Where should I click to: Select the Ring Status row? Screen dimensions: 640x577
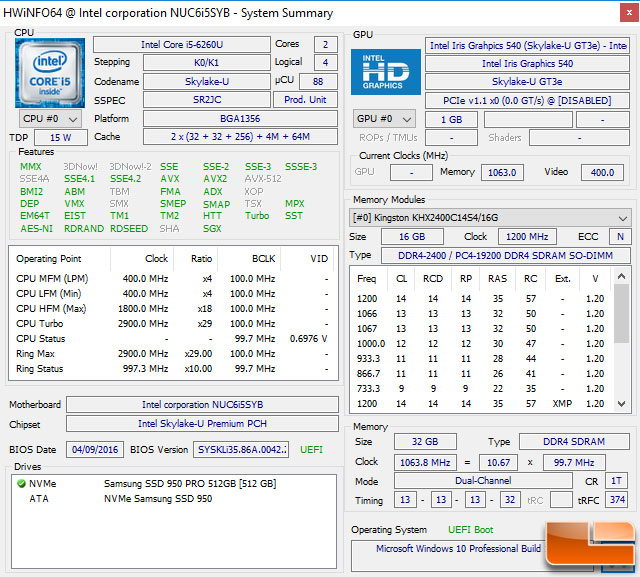[x=173, y=368]
